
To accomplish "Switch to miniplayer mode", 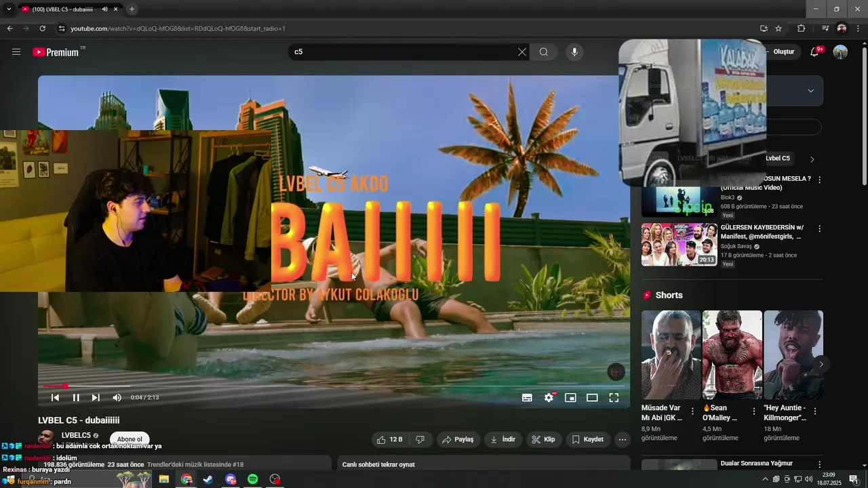I will pos(570,398).
